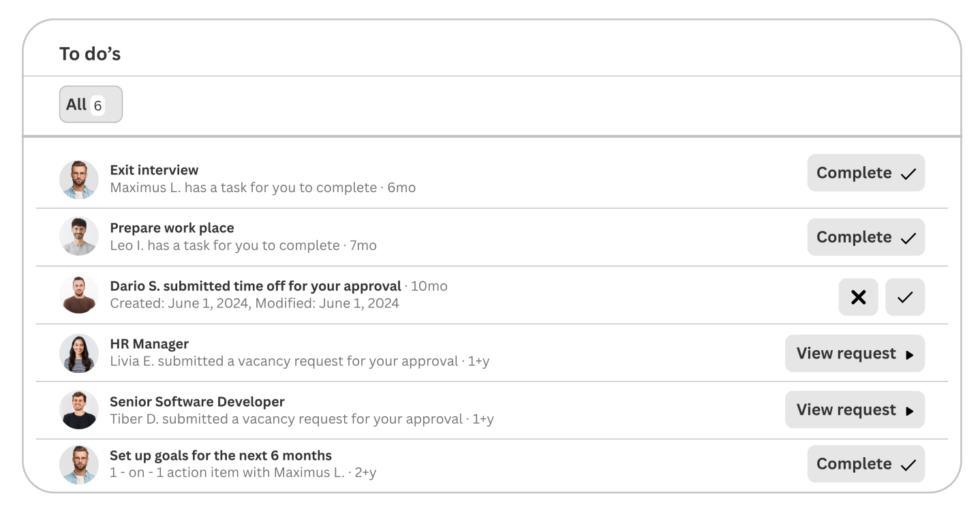Open the Prepare work place title

click(x=172, y=228)
